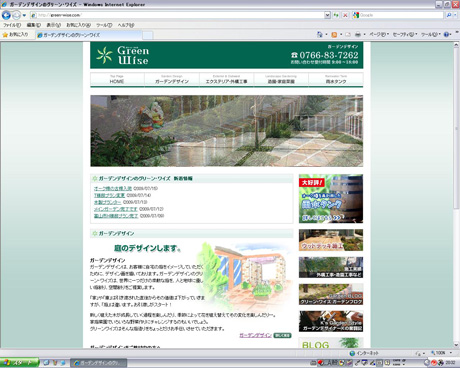Go back with the browser Back arrow

(x=6, y=15)
